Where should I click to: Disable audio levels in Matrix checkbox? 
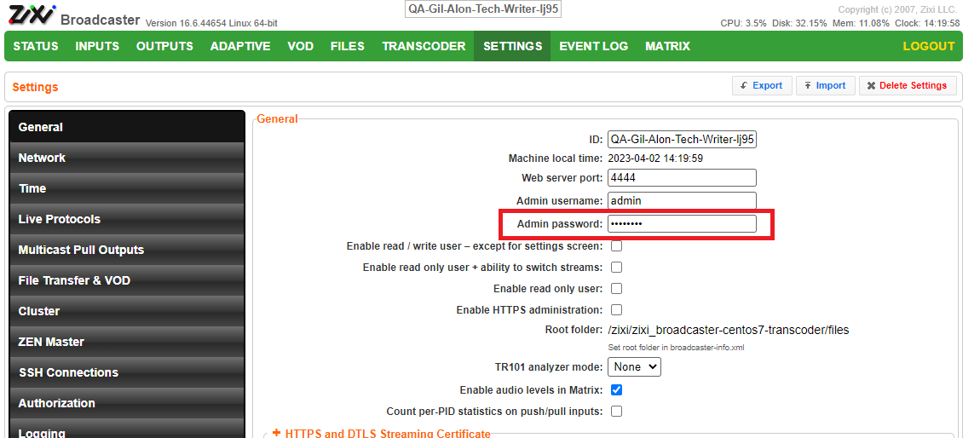click(616, 390)
